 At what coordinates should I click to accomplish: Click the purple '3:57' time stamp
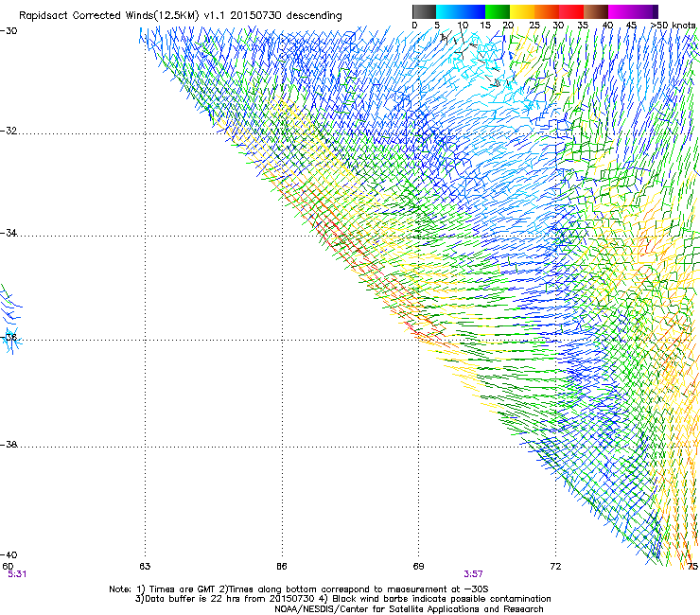pyautogui.click(x=473, y=574)
